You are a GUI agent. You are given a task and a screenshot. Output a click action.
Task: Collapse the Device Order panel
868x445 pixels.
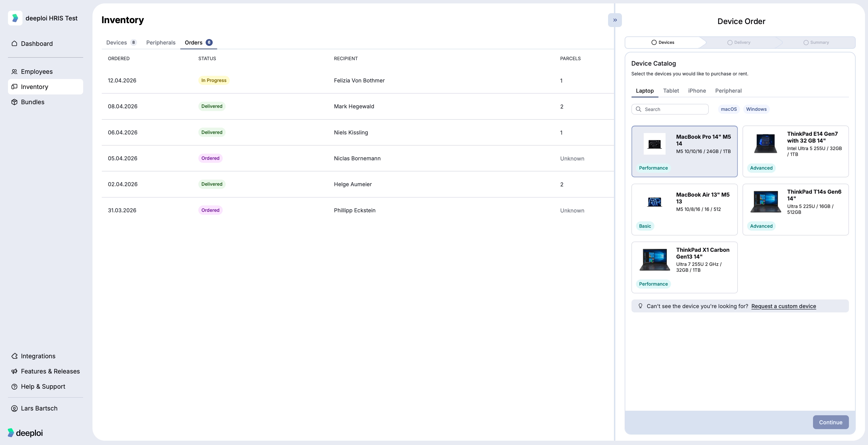[615, 20]
